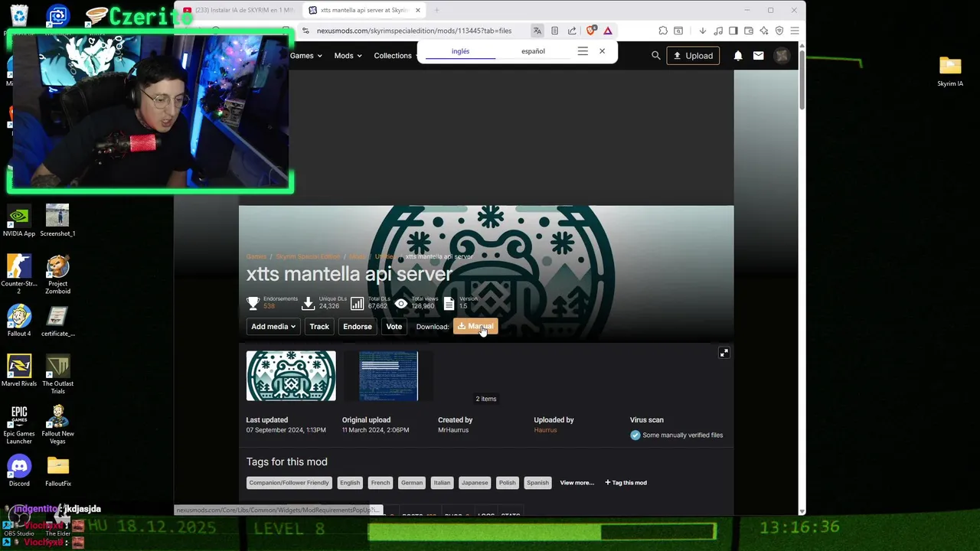
Task: Click the Vote button
Action: coord(394,327)
